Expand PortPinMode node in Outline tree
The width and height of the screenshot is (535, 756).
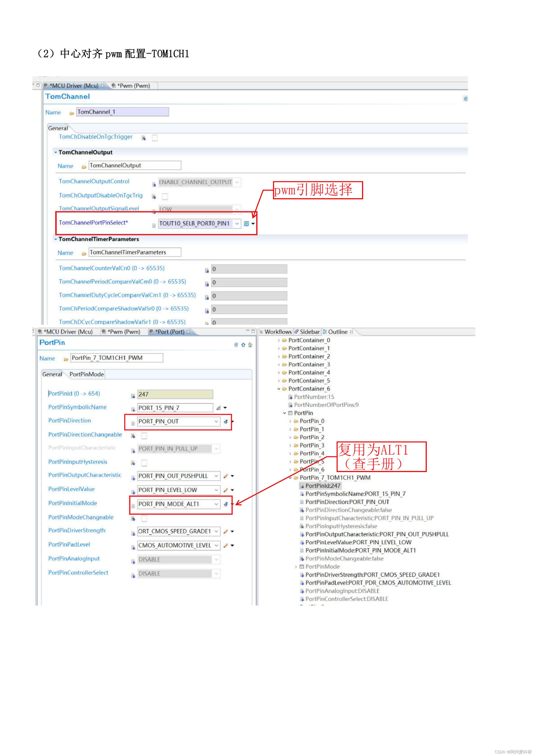pyautogui.click(x=296, y=567)
